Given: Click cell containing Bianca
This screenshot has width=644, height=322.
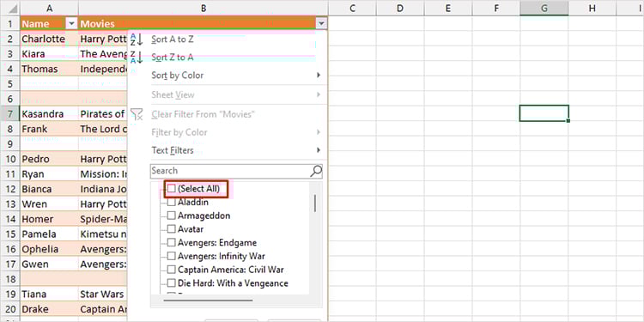Looking at the screenshot, I should click(49, 189).
